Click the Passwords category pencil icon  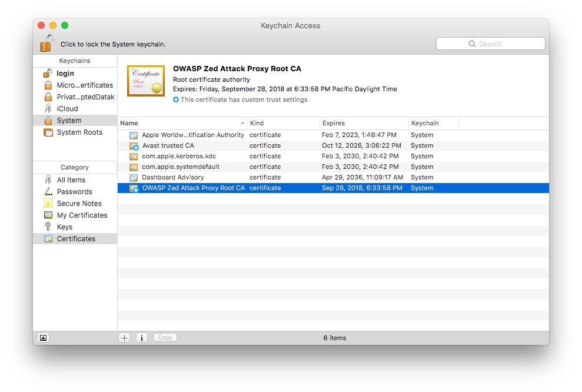[x=48, y=191]
